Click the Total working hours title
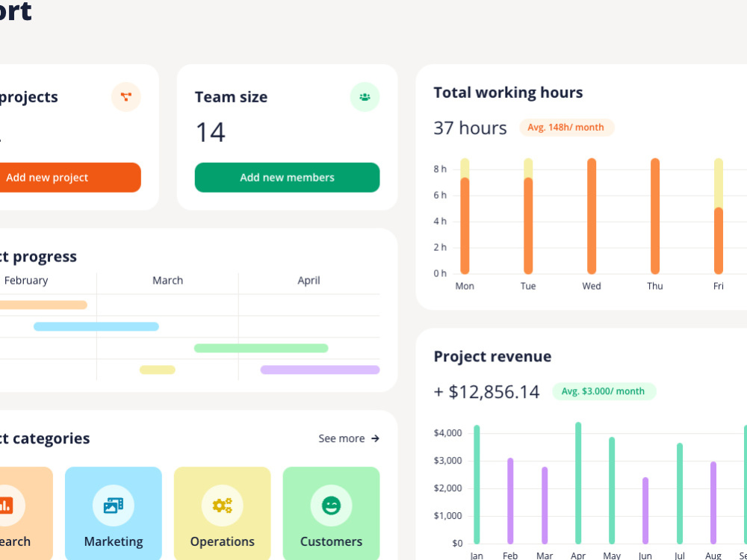The height and width of the screenshot is (560, 747). tap(508, 93)
